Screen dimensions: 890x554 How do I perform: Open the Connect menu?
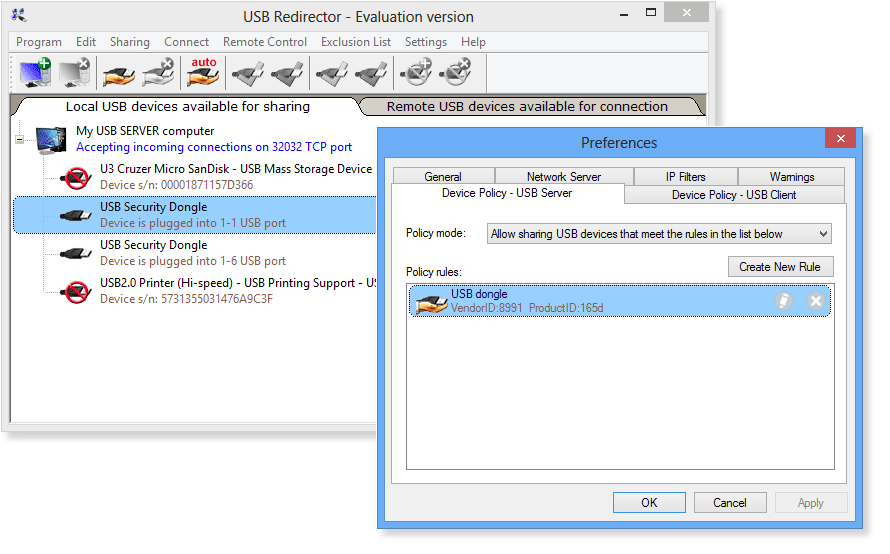click(186, 42)
